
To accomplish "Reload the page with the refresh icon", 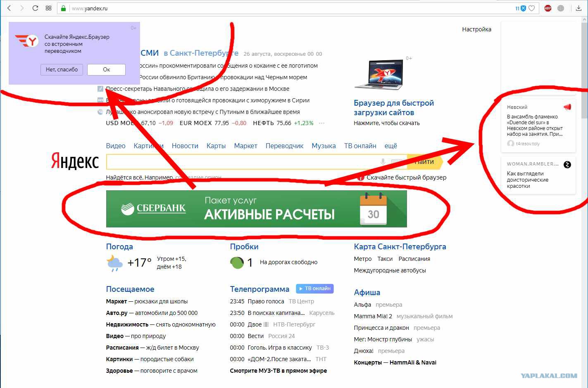I will 35,8.
